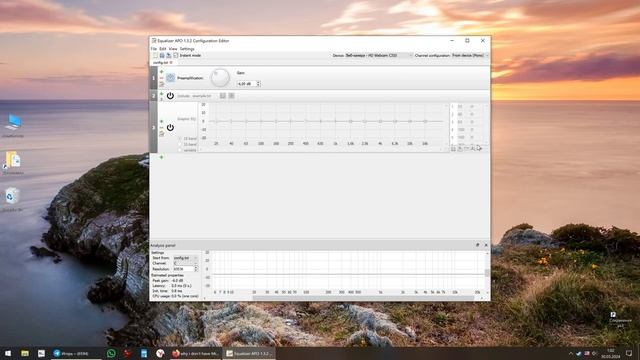The image size is (640, 360).
Task: Toggle the power button of Include filter
Action: point(170,96)
